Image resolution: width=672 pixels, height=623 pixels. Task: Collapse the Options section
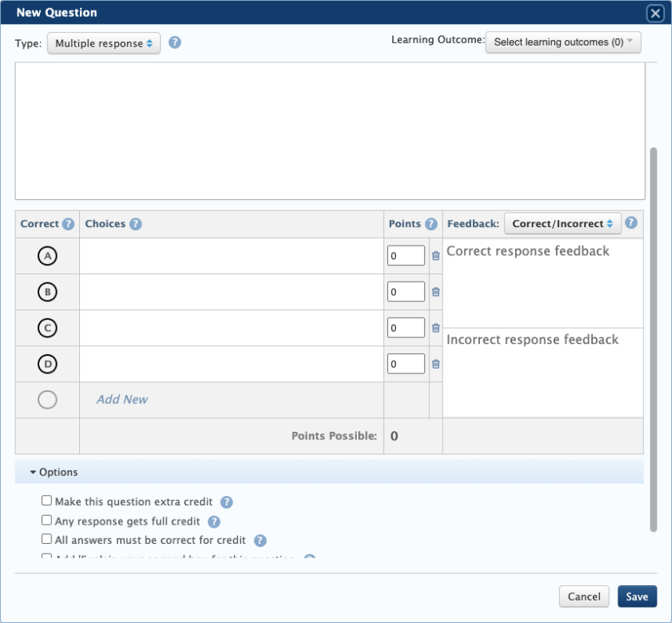(54, 473)
